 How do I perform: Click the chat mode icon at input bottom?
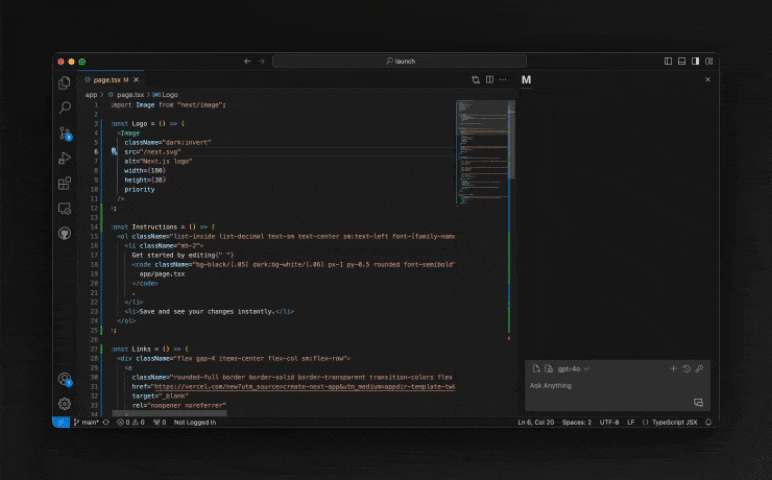[x=698, y=403]
